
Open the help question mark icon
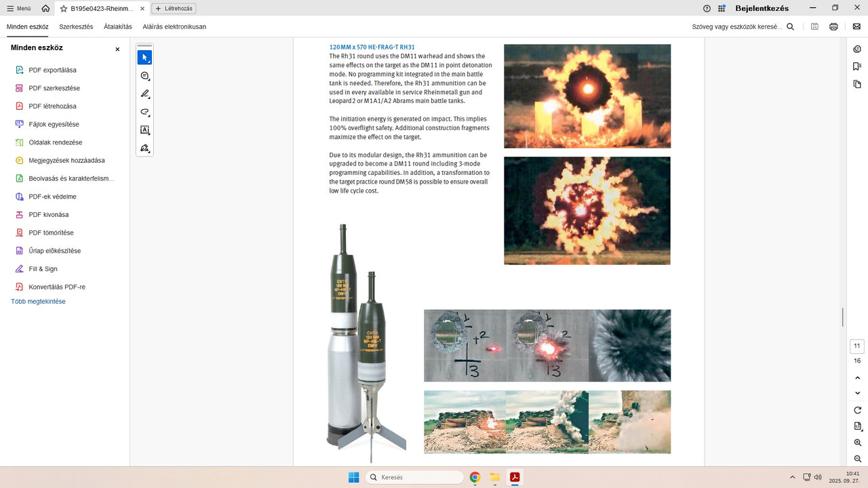coord(707,8)
